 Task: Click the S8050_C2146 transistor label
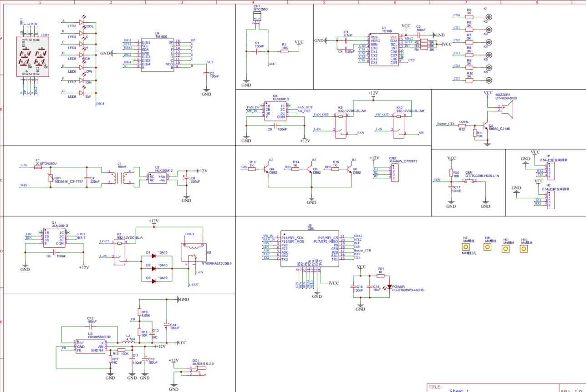pyautogui.click(x=499, y=129)
